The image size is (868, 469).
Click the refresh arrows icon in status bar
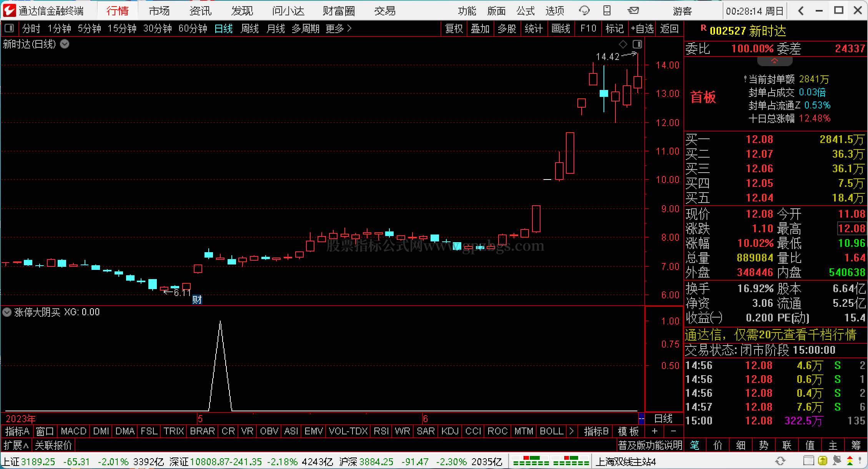(780, 461)
